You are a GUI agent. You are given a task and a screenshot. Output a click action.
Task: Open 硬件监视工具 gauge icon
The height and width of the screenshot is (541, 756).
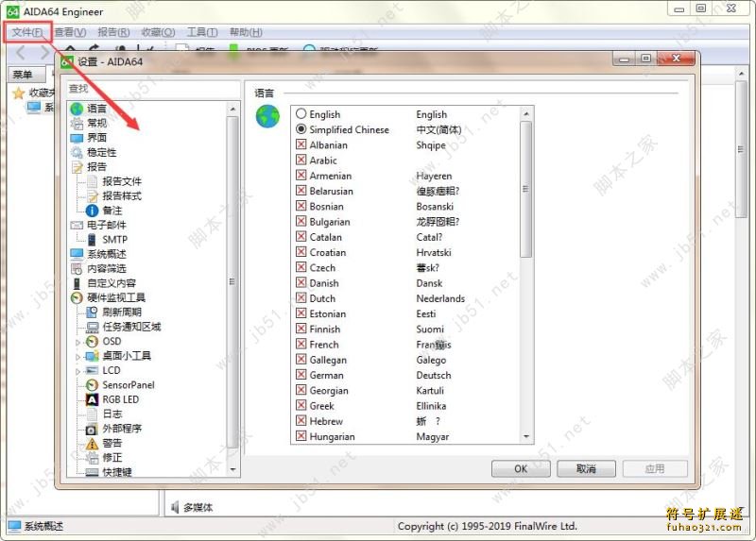click(x=77, y=297)
